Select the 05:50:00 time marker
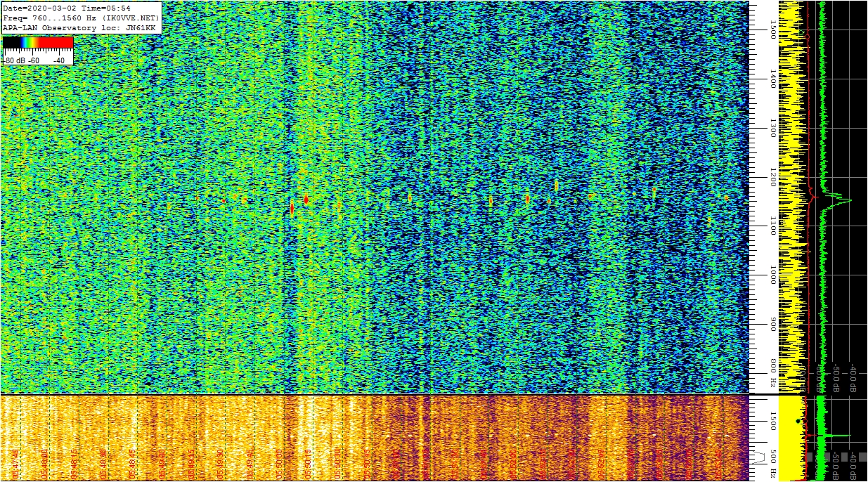868x482 pixels. point(280,464)
